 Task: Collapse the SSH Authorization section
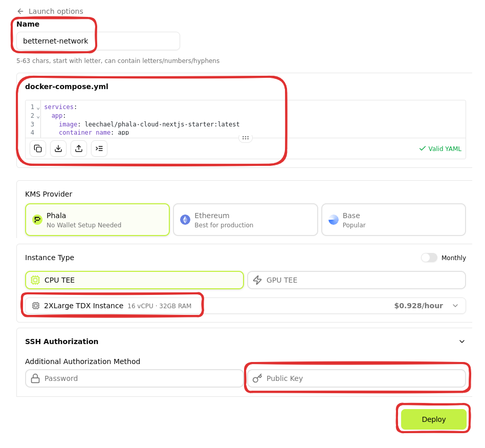(461, 342)
